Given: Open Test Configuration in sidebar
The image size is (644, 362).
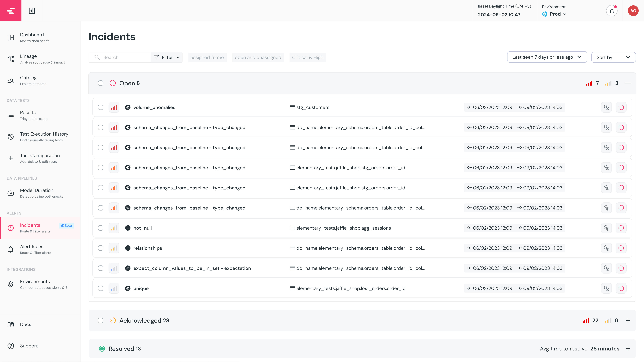Looking at the screenshot, I should [40, 158].
